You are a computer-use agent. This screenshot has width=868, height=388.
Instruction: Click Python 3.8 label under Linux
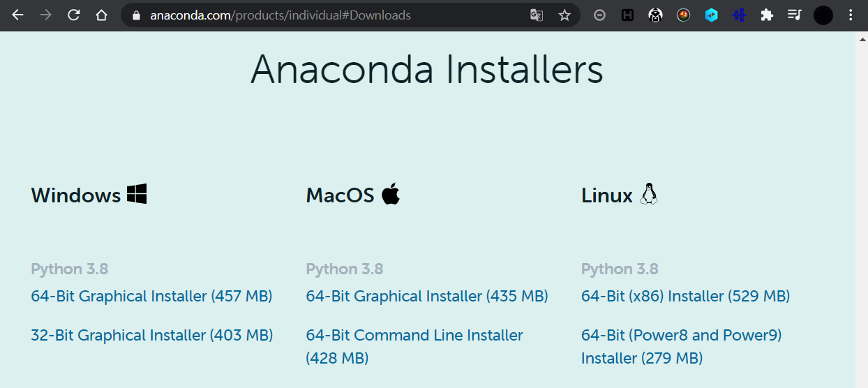point(620,269)
